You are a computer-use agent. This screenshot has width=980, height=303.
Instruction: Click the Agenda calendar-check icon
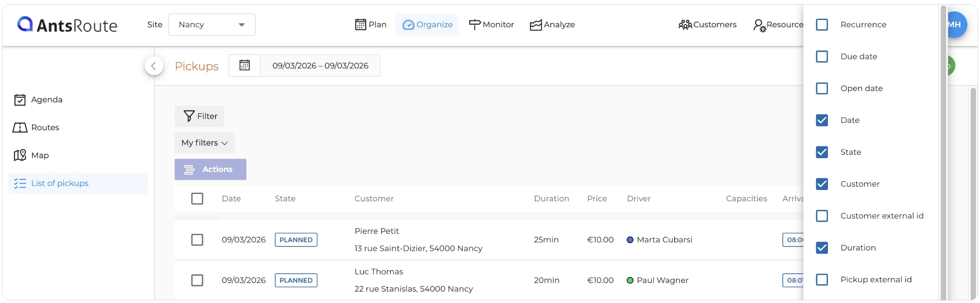(x=20, y=100)
